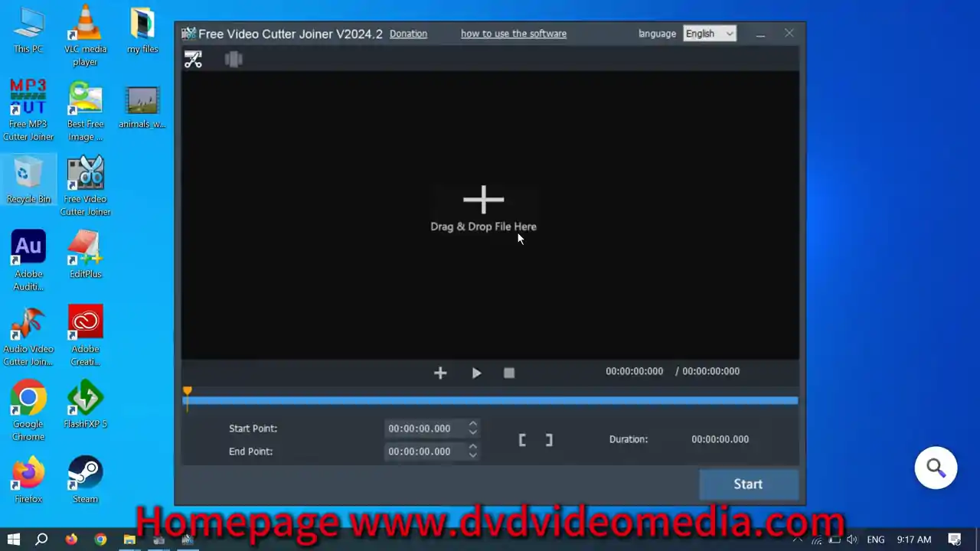The height and width of the screenshot is (551, 980).
Task: Open Firefox from the taskbar
Action: click(x=71, y=540)
